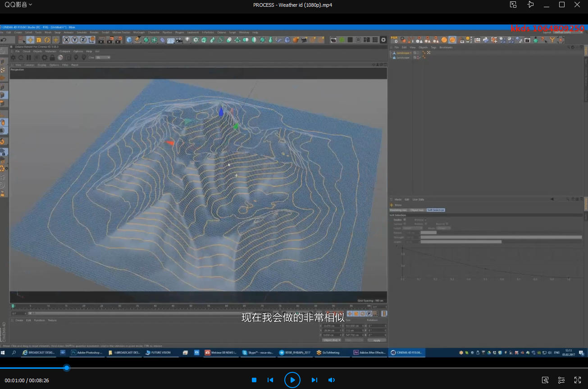Mute the player volume speaker icon

click(x=332, y=380)
